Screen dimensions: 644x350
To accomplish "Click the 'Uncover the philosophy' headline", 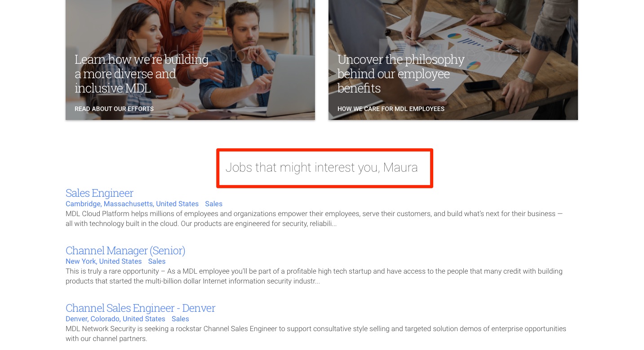I will (401, 74).
